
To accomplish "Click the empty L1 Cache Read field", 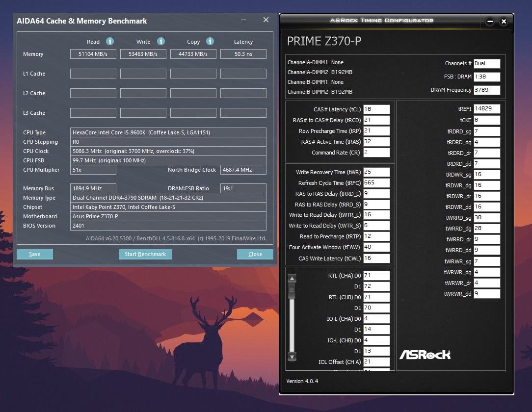I will 93,74.
